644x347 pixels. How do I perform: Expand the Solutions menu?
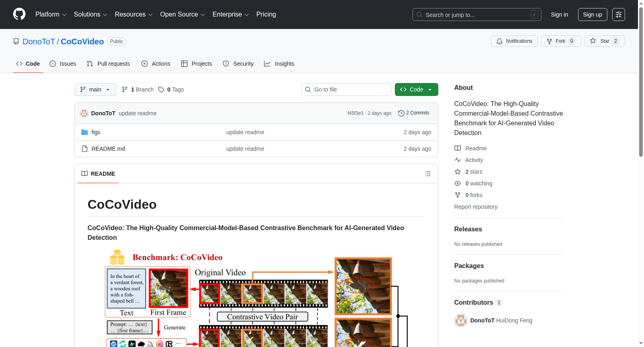(x=91, y=15)
